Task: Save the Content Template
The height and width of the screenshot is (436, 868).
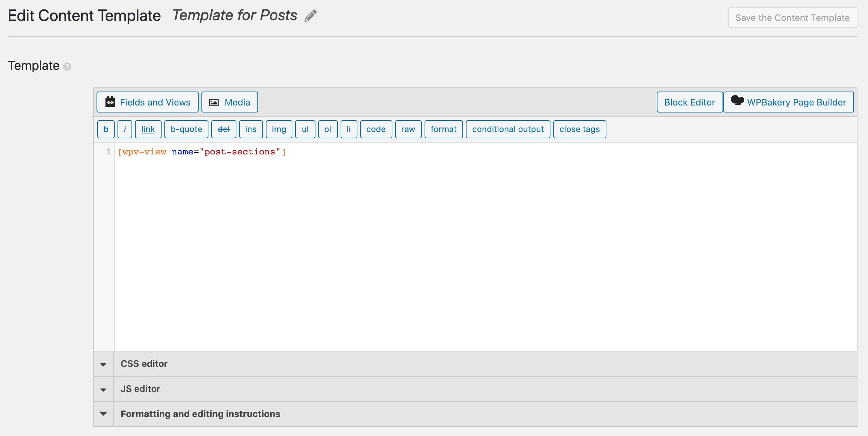Action: [792, 17]
